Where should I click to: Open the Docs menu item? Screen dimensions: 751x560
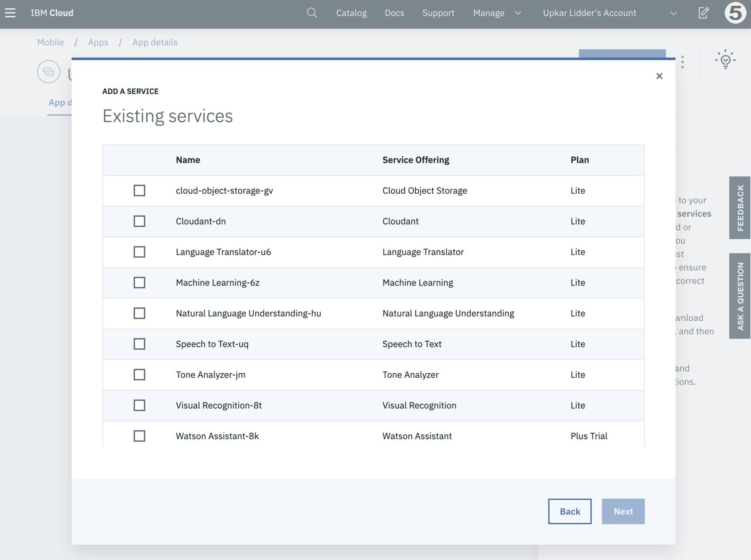(394, 13)
